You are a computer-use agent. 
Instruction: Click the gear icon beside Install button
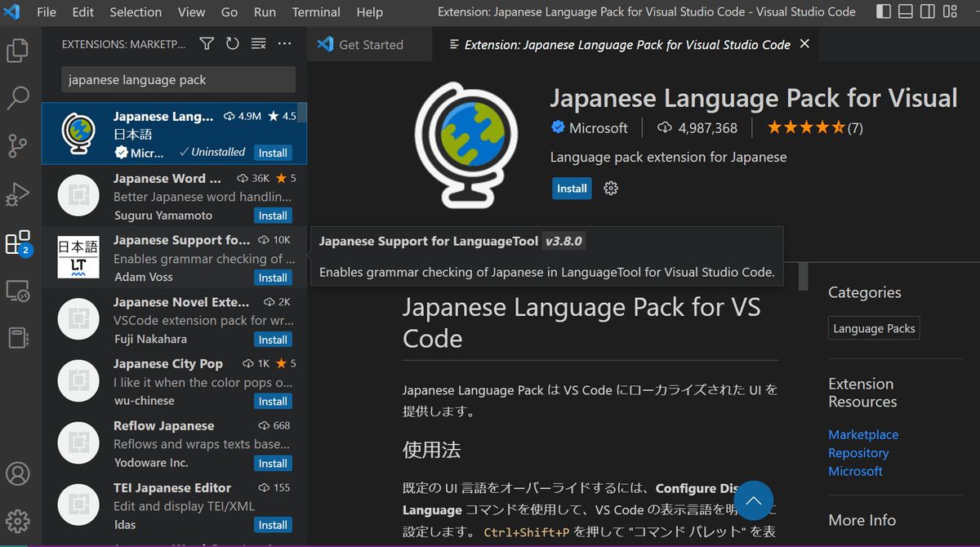pyautogui.click(x=611, y=189)
